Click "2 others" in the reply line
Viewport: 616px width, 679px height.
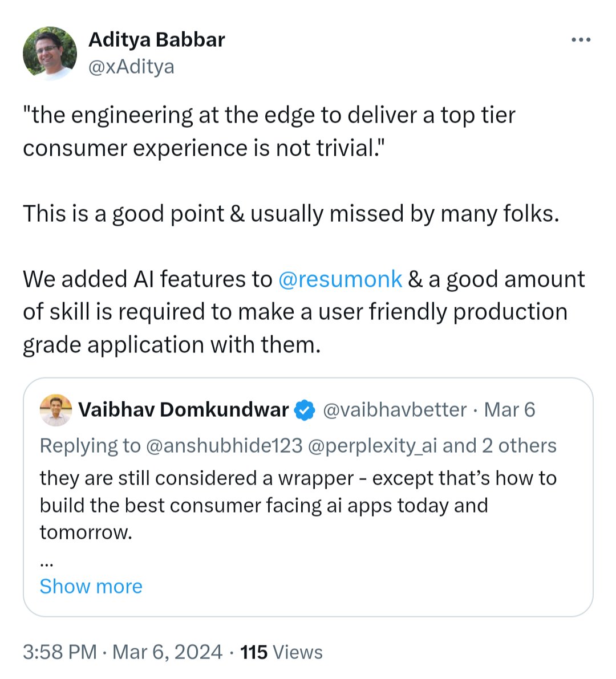[519, 445]
